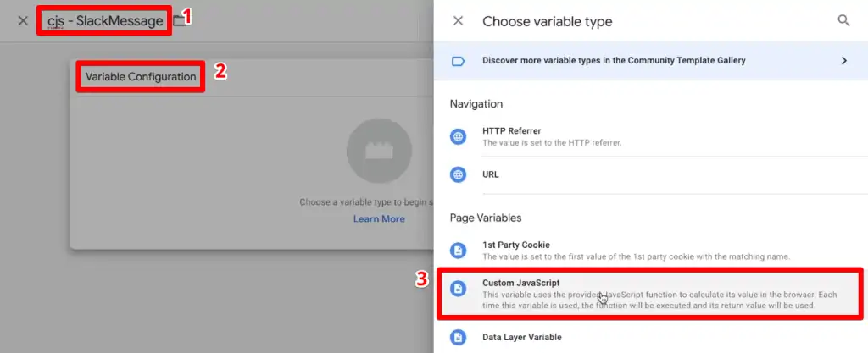The image size is (868, 353).
Task: Click the 1st Party Cookie description text
Action: click(x=636, y=256)
